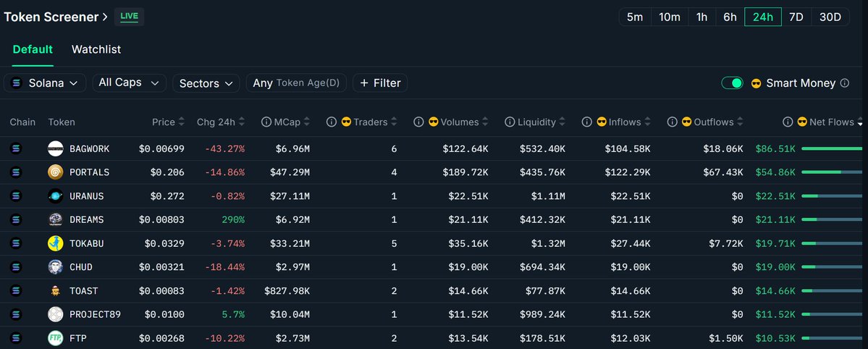Screen dimensions: 868x349
Task: Click the BAGWORK net flows bar
Action: tap(833, 149)
